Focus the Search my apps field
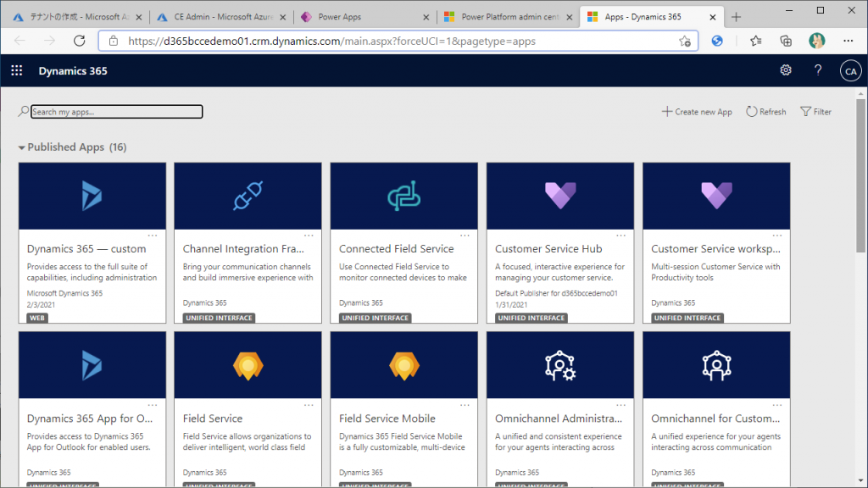Image resolution: width=868 pixels, height=488 pixels. (x=117, y=112)
